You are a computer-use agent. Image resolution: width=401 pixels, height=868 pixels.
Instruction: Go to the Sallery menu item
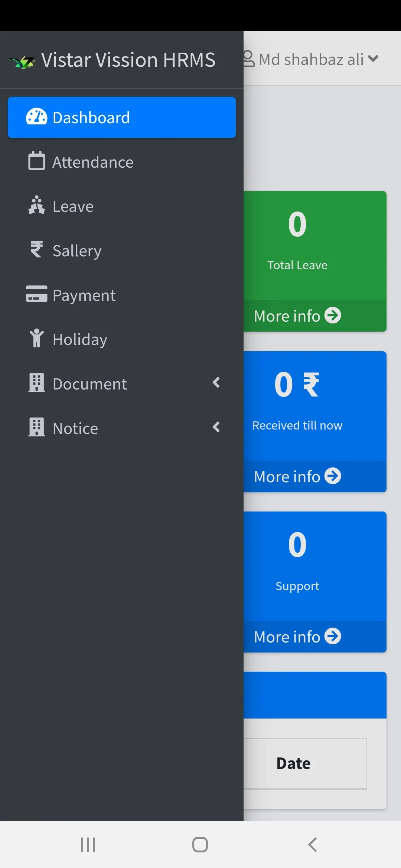tap(77, 251)
